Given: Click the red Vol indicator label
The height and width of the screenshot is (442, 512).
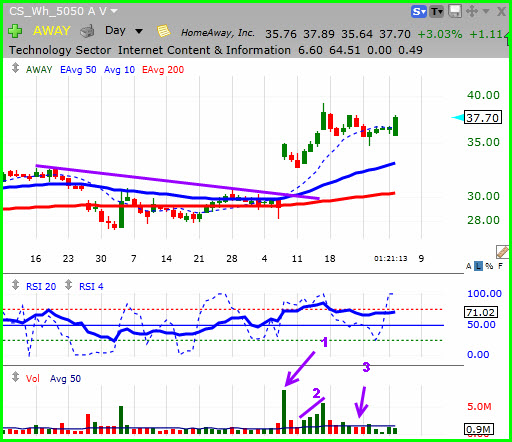Looking at the screenshot, I should click(33, 379).
